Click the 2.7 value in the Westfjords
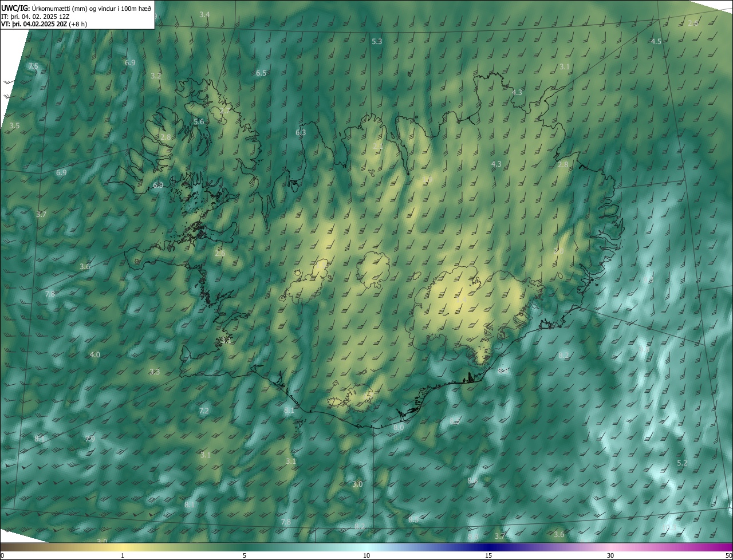Viewport: 733px width, 560px height. [224, 111]
